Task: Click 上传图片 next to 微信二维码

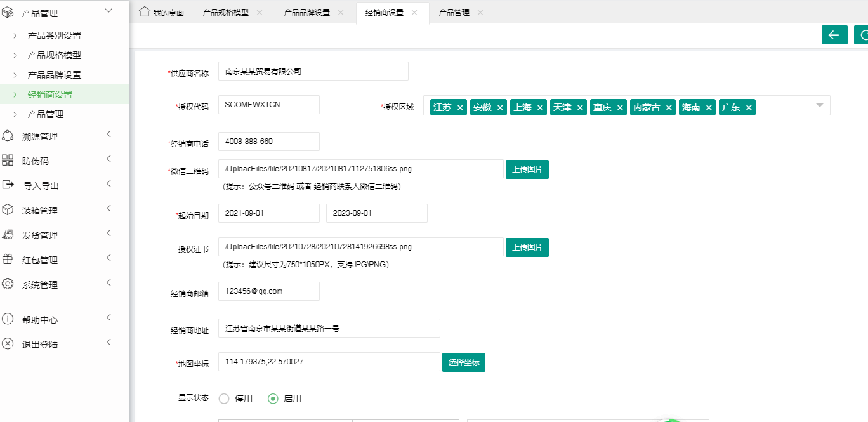Action: [527, 169]
